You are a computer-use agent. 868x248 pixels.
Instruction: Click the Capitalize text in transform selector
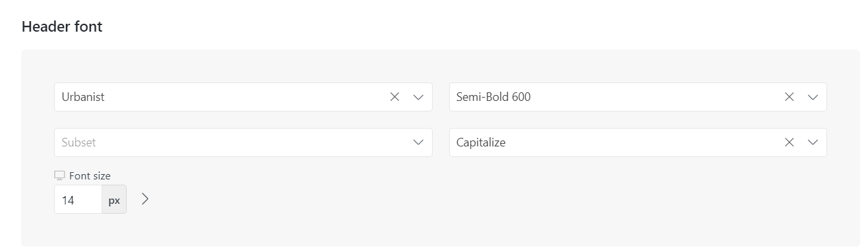[x=481, y=142]
